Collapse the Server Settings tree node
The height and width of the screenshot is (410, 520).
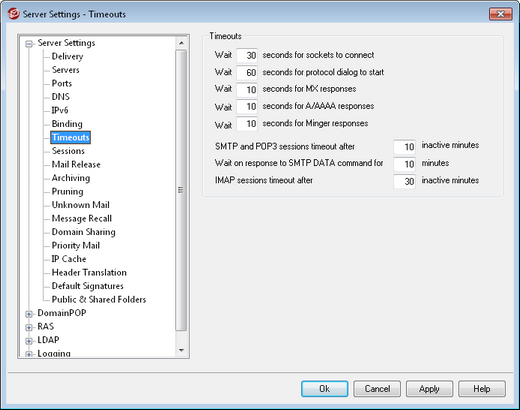pos(29,44)
